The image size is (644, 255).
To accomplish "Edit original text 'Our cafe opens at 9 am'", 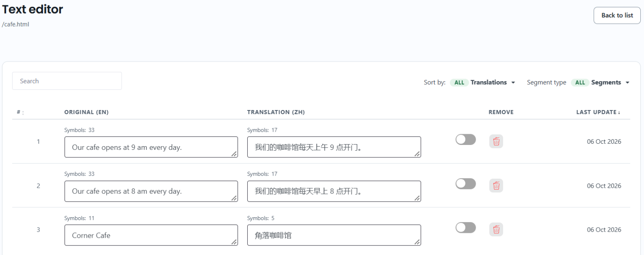I will pos(151,147).
